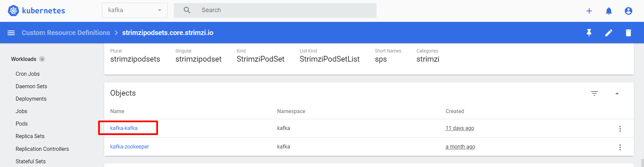The width and height of the screenshot is (644, 167).
Task: Open Replica Sets in sidebar
Action: 30,136
